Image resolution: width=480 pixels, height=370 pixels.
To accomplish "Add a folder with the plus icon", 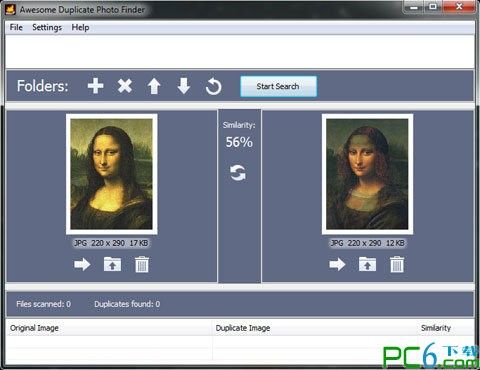I will pos(95,86).
